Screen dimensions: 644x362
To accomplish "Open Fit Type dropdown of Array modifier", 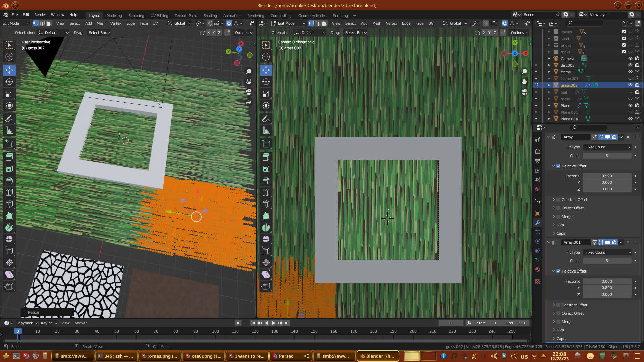I will (607, 147).
